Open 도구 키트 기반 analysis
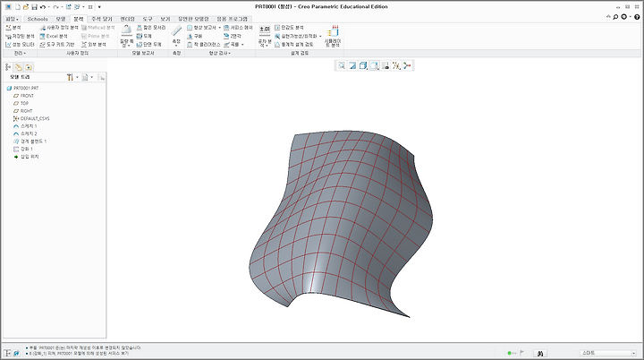 (x=57, y=45)
